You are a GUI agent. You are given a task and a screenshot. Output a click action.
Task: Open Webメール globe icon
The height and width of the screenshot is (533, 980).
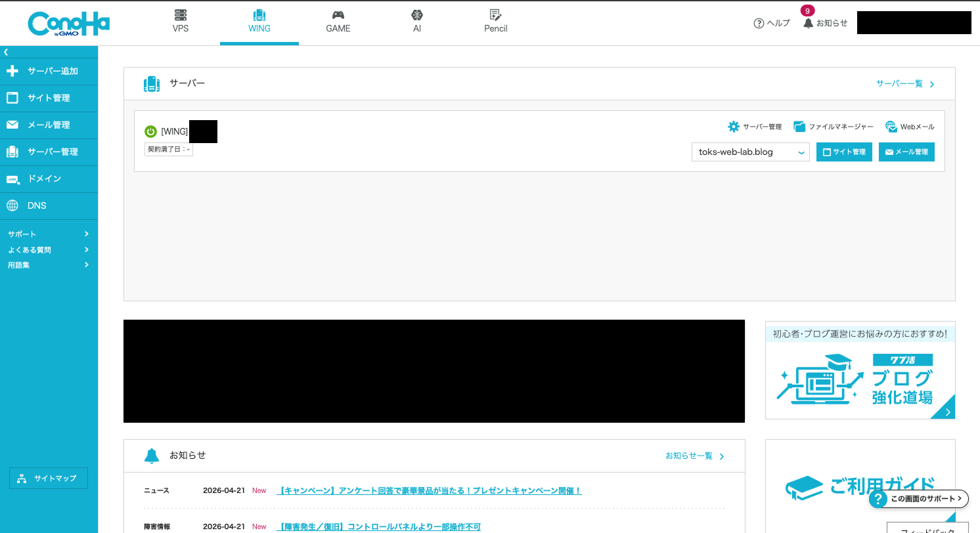891,127
